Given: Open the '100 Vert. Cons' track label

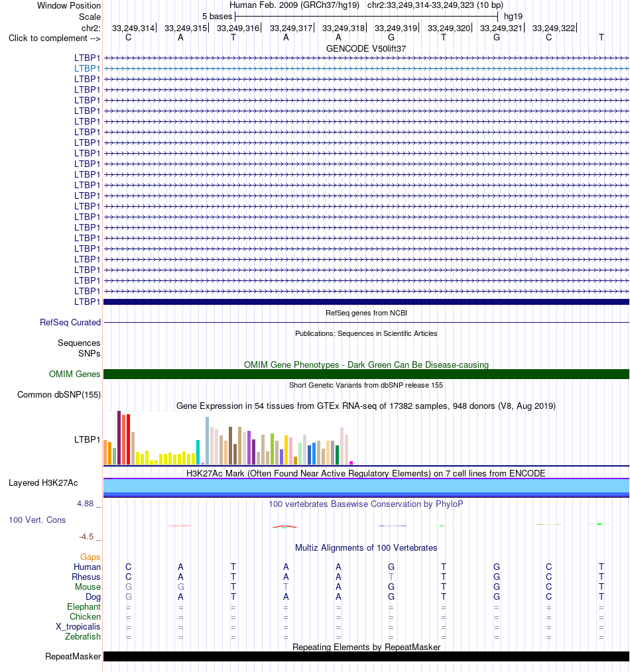Looking at the screenshot, I should pos(37,520).
